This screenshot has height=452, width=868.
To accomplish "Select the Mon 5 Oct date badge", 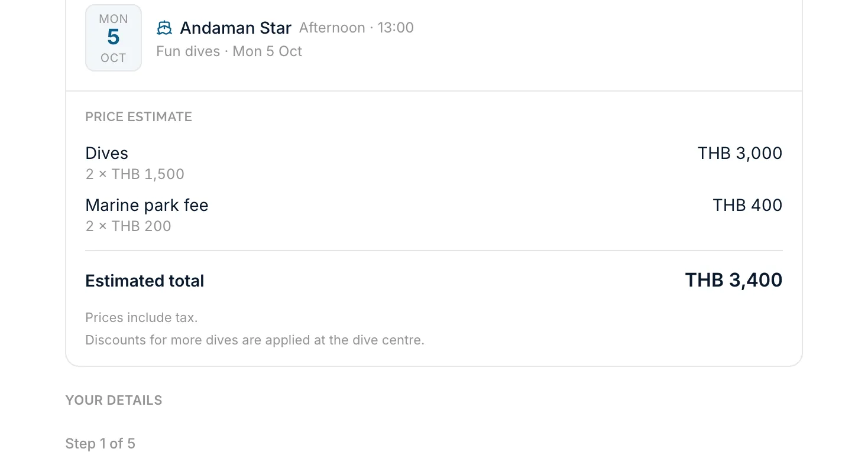I will click(114, 38).
